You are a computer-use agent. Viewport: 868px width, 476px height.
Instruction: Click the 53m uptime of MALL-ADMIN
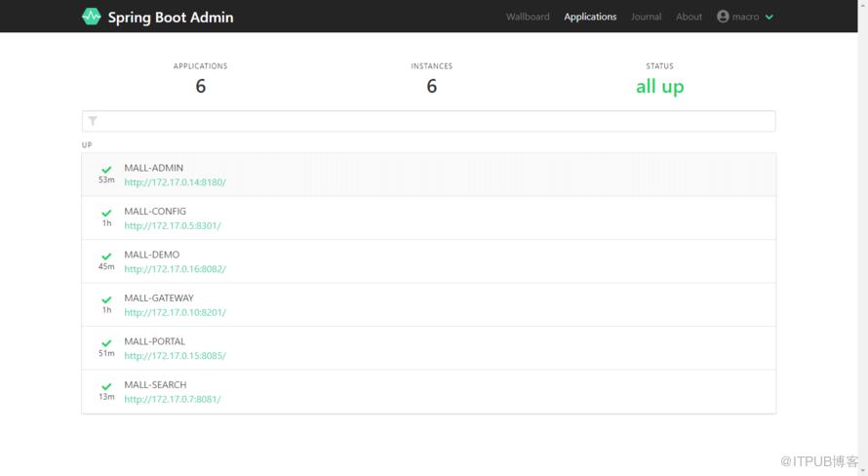pos(106,179)
